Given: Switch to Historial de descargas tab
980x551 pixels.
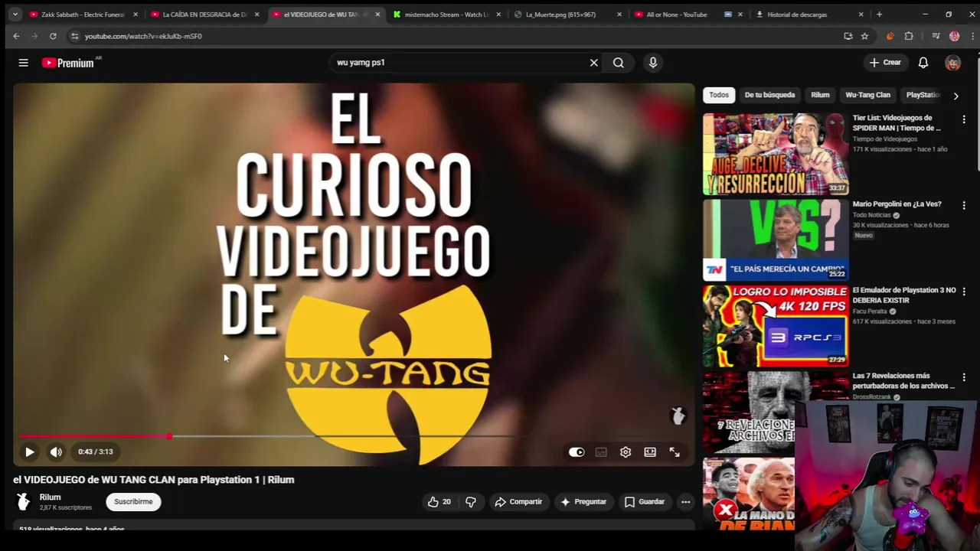Looking at the screenshot, I should coord(809,15).
